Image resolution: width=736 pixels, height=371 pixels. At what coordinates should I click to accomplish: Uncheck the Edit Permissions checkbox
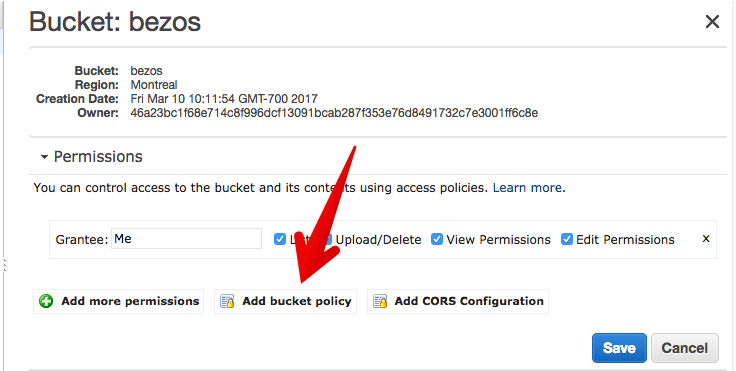tap(567, 239)
